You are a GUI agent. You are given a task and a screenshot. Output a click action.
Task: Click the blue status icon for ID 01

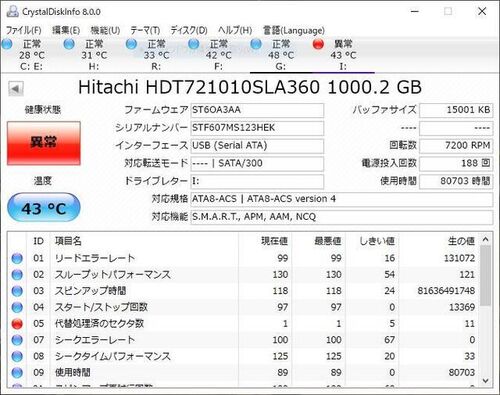click(17, 258)
